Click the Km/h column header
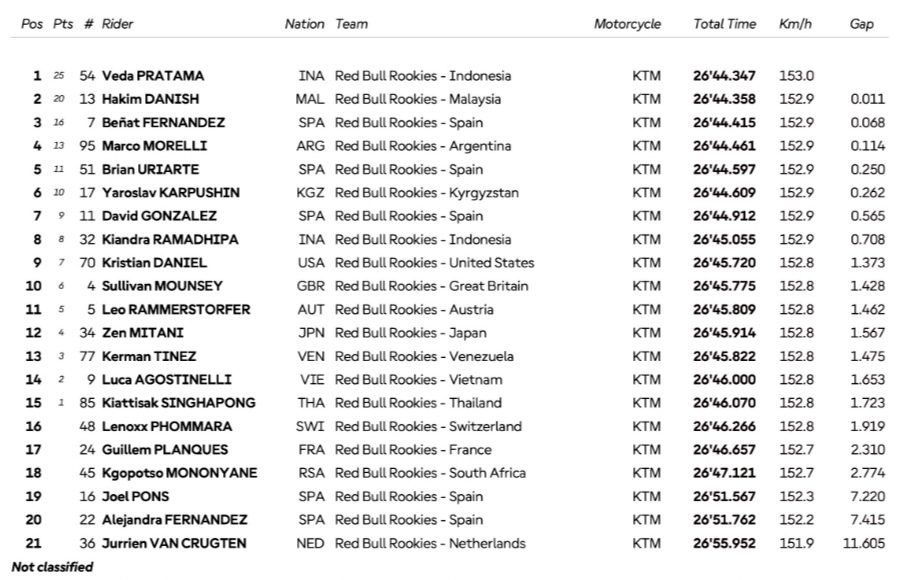The height and width of the screenshot is (580, 900). 795,24
